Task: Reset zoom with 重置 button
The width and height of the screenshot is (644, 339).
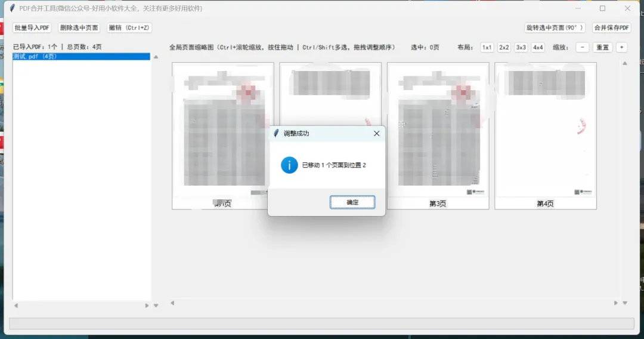Action: [602, 47]
